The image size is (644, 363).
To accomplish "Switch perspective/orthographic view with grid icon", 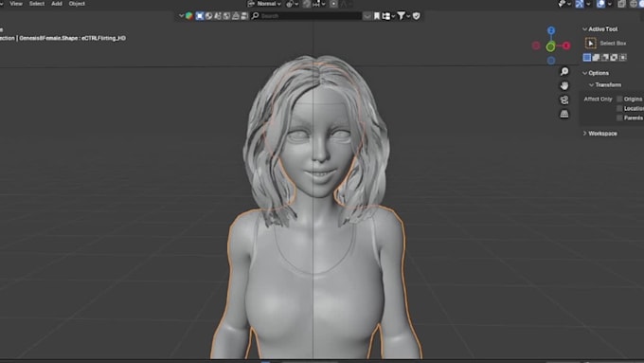I will [564, 114].
